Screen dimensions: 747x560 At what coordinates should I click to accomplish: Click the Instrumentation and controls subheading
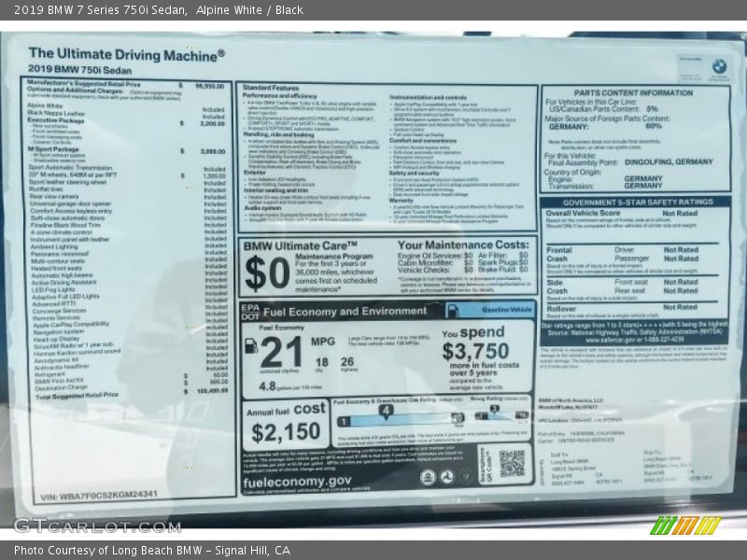pos(429,97)
